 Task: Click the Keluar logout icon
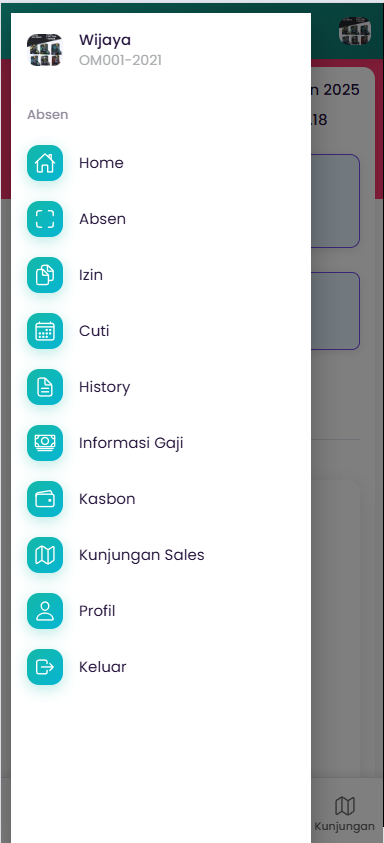[x=45, y=667]
